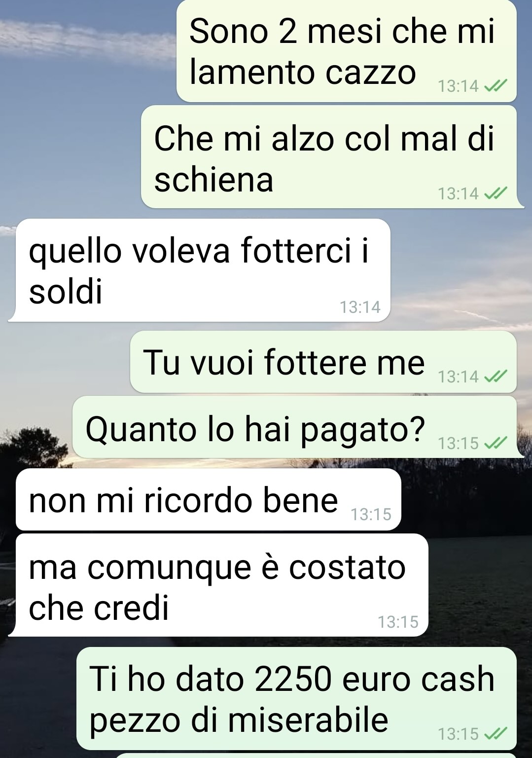This screenshot has height=758, width=532.
Task: Click 13:14 timestamp on 'quello voleva fotterci' bubble
Action: coord(360,307)
